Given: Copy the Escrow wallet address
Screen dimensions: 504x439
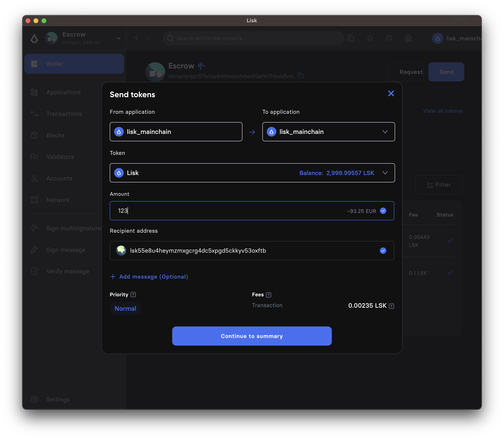Looking at the screenshot, I should (x=300, y=76).
